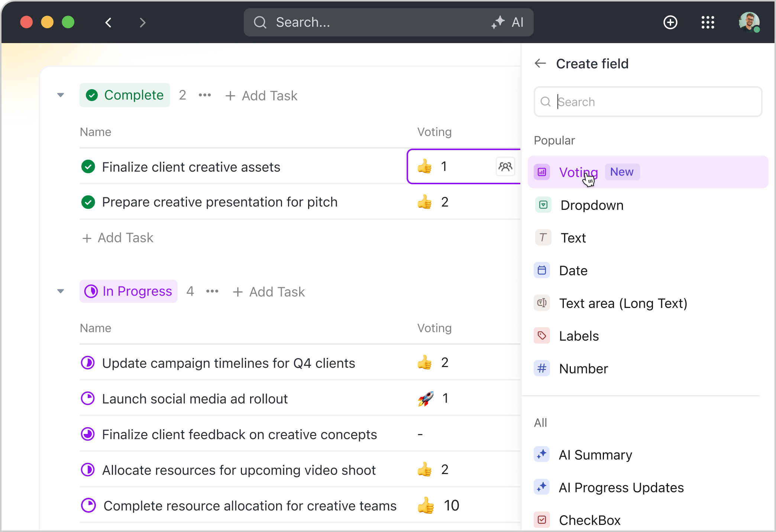Collapse the Complete group
This screenshot has width=776, height=532.
pos(61,95)
